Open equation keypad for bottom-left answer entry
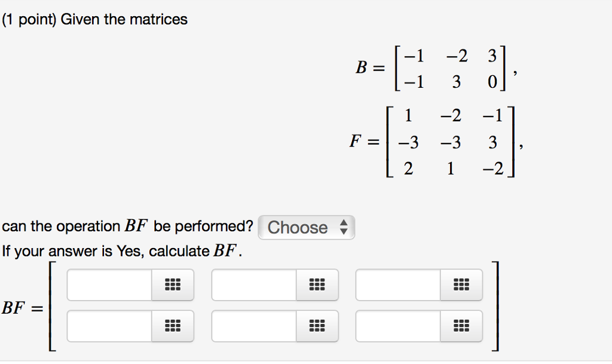 [x=173, y=326]
